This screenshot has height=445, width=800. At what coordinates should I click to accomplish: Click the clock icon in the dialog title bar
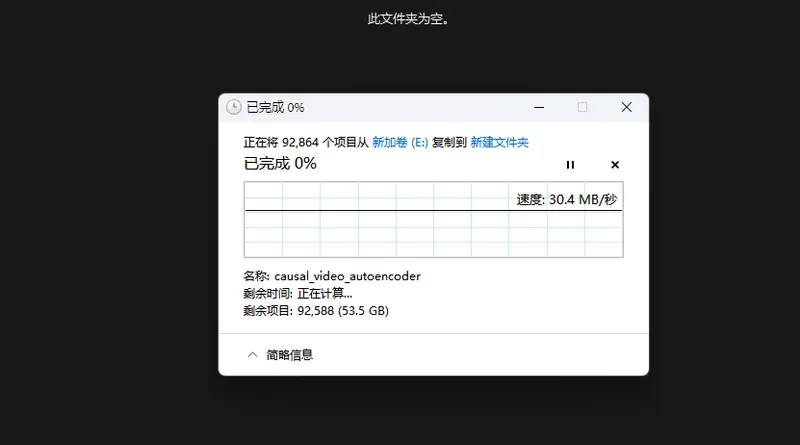coord(234,107)
